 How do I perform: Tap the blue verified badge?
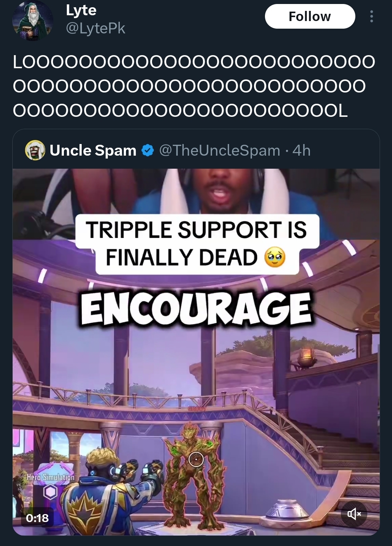click(147, 150)
